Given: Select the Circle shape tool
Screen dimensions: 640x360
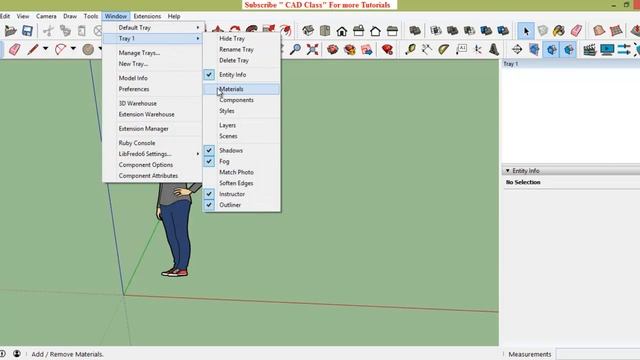Looking at the screenshot, I should (88, 49).
